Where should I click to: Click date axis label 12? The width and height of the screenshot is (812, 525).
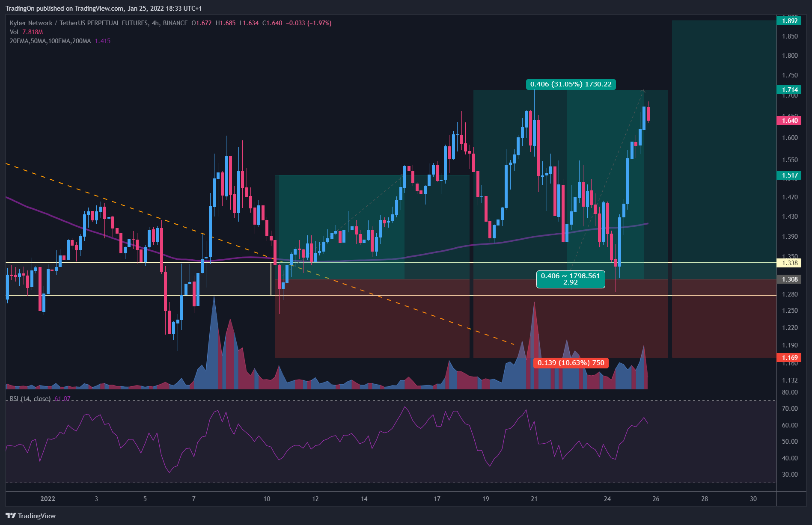point(315,499)
